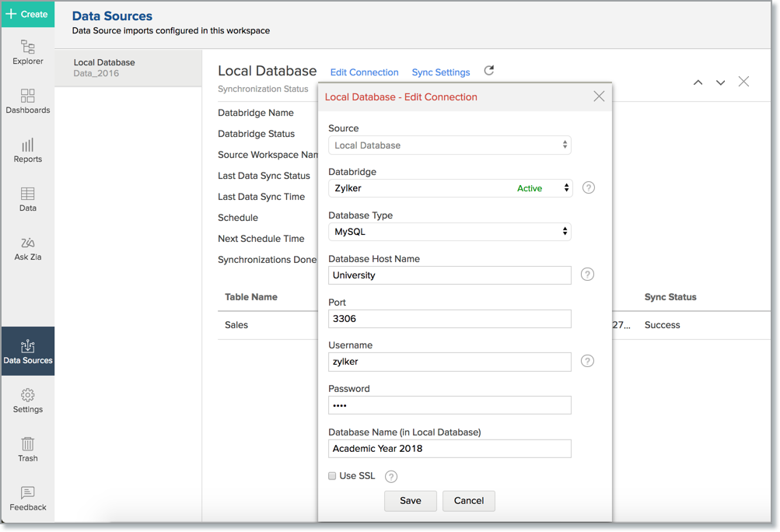Click the refresh icon beside Sync Settings
This screenshot has width=780, height=532.
(x=489, y=71)
